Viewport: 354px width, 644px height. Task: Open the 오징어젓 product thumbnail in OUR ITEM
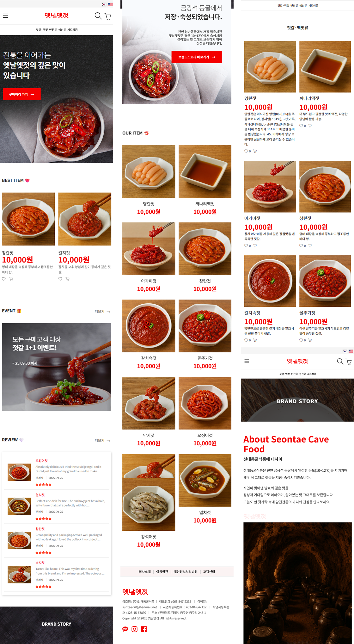pyautogui.click(x=205, y=403)
